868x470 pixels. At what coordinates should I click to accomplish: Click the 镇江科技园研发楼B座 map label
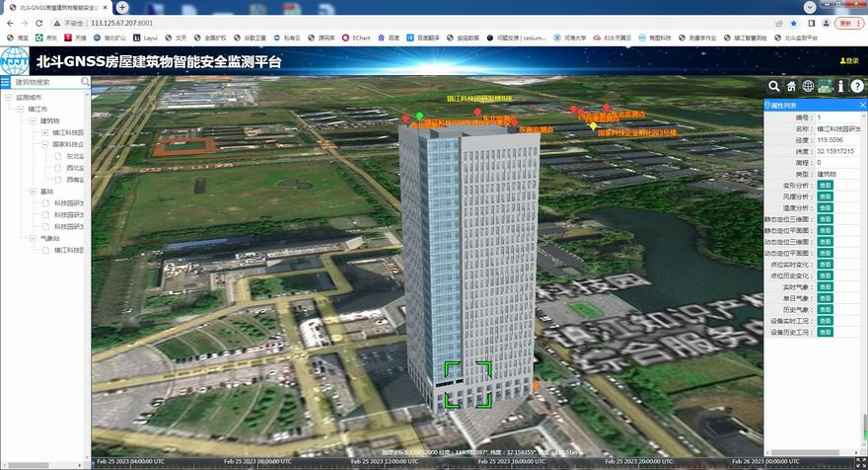click(x=479, y=99)
